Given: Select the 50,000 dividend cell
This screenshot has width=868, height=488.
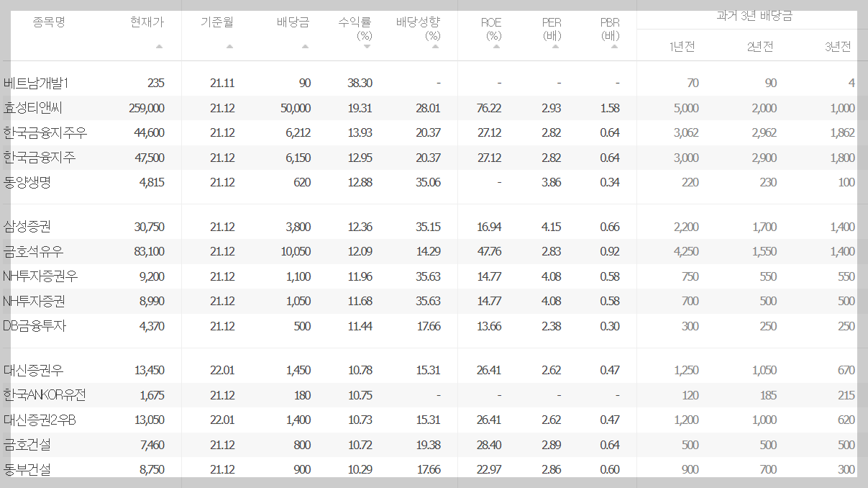Looking at the screenshot, I should pos(296,109).
